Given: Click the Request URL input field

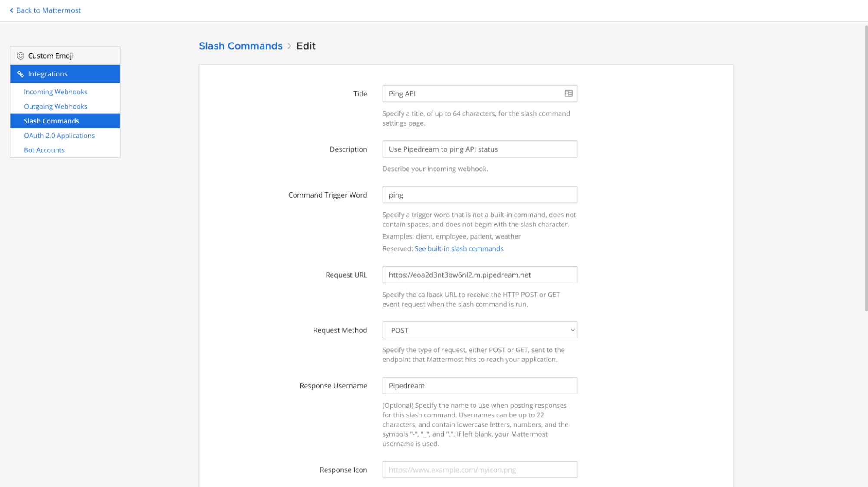Looking at the screenshot, I should coord(479,275).
